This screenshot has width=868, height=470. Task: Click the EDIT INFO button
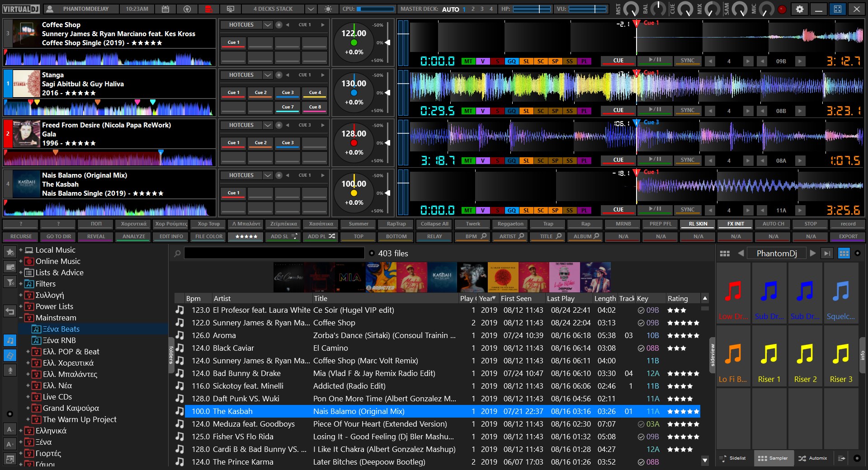click(x=171, y=236)
